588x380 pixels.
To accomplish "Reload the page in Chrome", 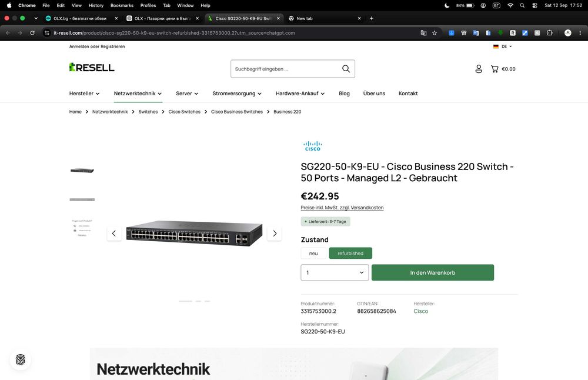I will 32,33.
